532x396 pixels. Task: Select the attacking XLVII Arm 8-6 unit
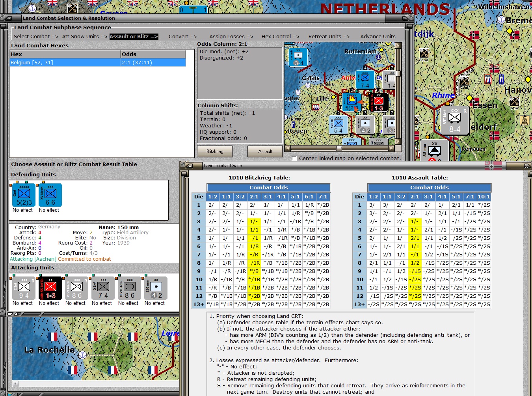(130, 288)
